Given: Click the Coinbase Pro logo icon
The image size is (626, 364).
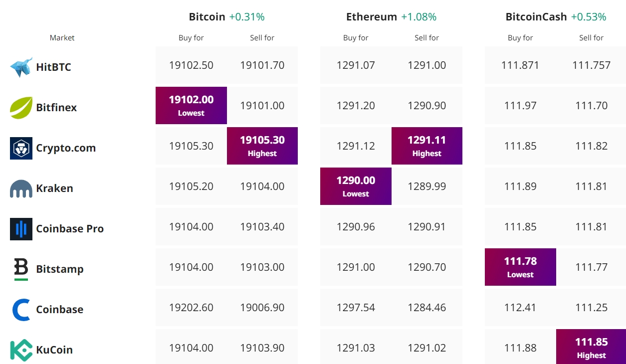Looking at the screenshot, I should click(x=21, y=229).
